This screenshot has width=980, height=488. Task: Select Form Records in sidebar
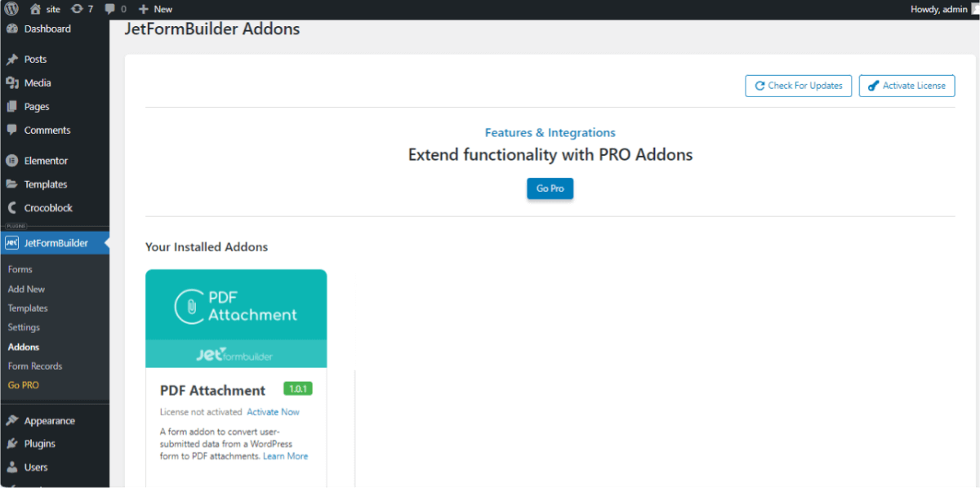[35, 366]
